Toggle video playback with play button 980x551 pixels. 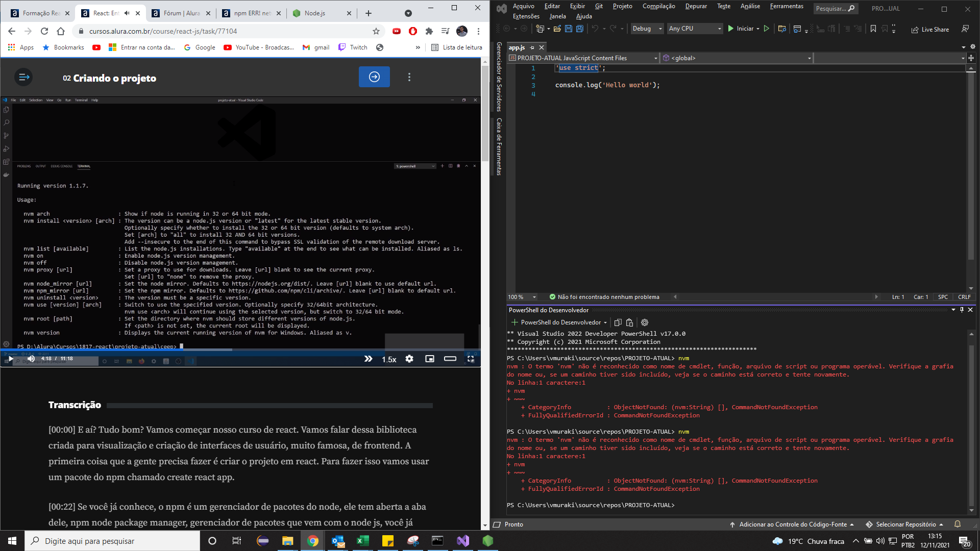(11, 358)
